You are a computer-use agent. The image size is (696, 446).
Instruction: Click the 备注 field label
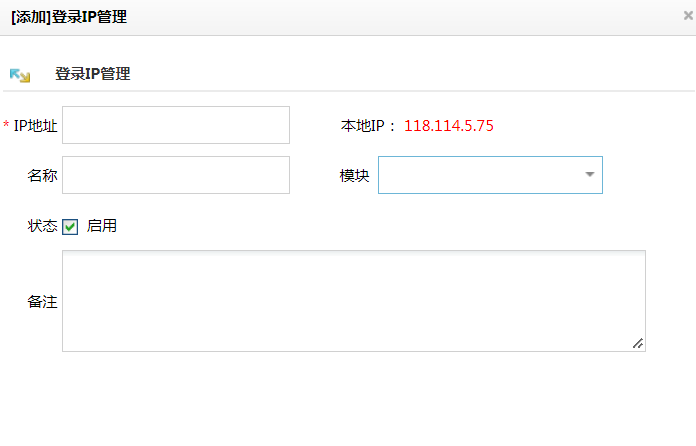(42, 302)
